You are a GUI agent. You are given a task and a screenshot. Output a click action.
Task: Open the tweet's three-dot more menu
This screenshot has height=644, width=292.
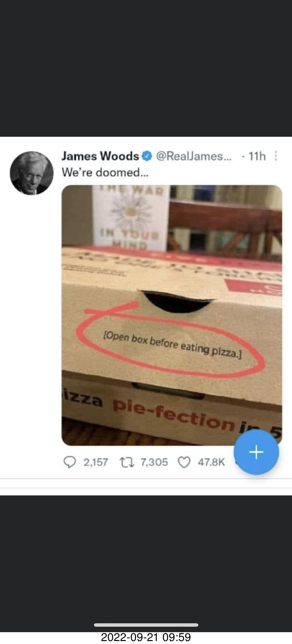pyautogui.click(x=276, y=156)
